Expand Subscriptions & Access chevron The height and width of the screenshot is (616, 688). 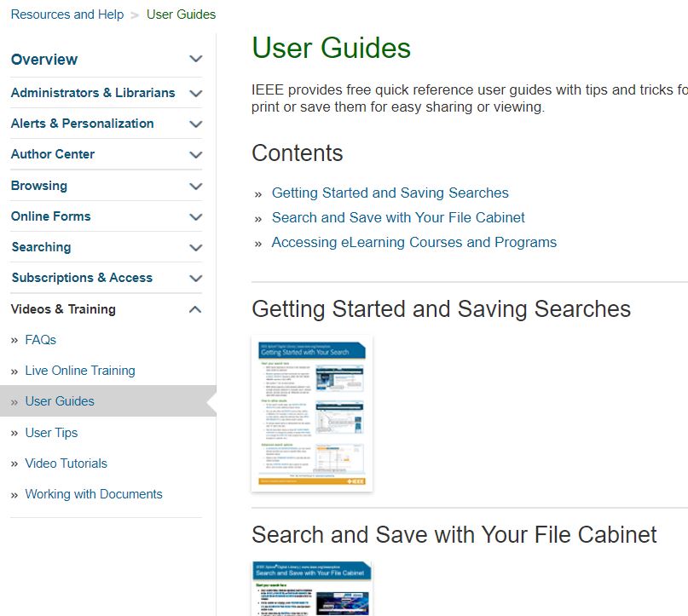tap(196, 278)
